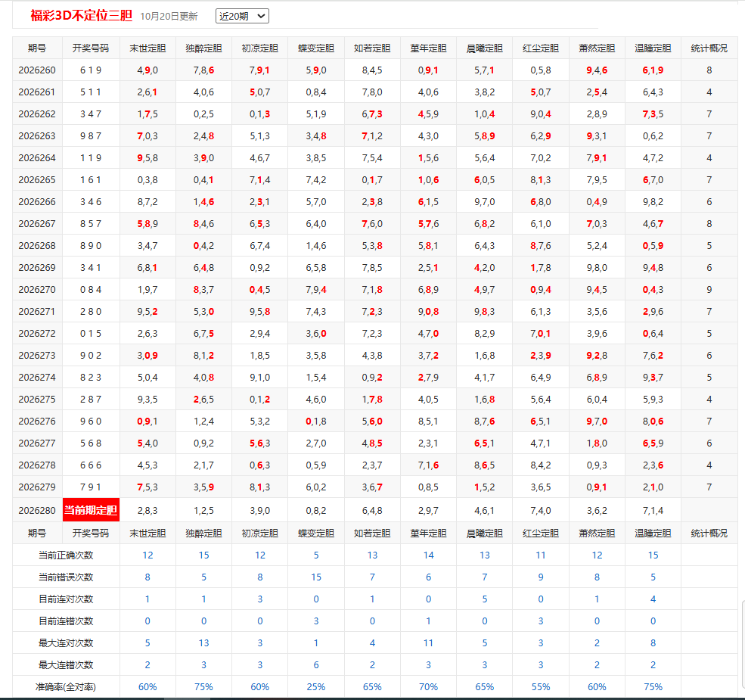
Task: Click prediction 0,8,2 in issue 2026280 row
Action: [316, 511]
